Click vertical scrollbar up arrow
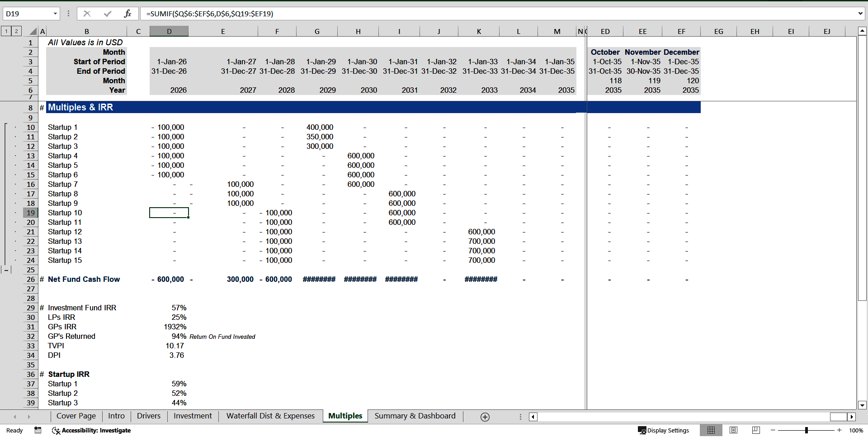Image resolution: width=868 pixels, height=437 pixels. (862, 31)
